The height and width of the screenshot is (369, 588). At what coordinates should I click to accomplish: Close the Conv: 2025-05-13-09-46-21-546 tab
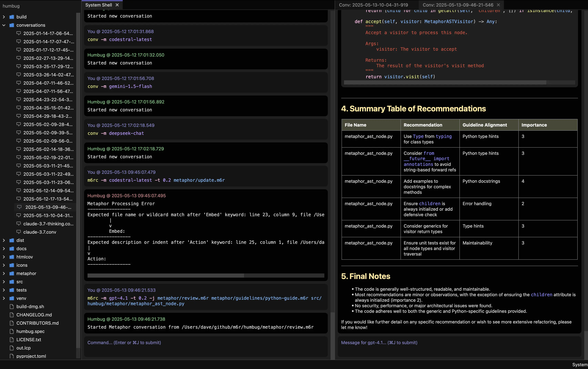[x=498, y=5]
